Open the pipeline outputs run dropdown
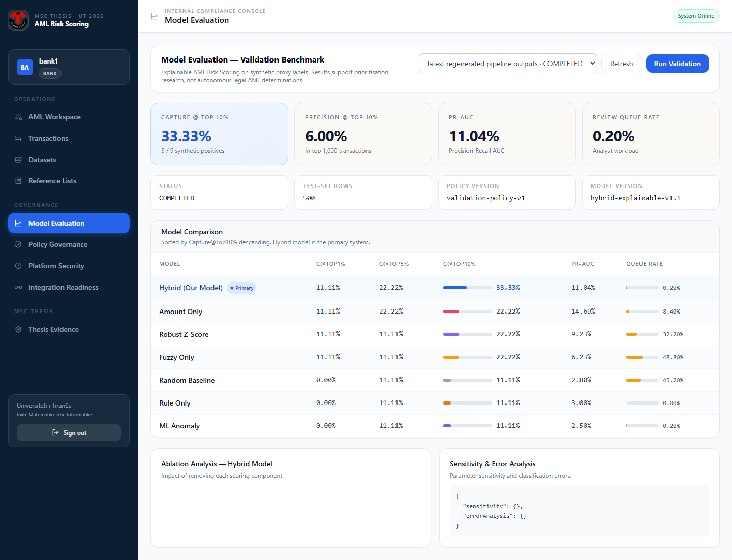The image size is (732, 560). point(508,64)
